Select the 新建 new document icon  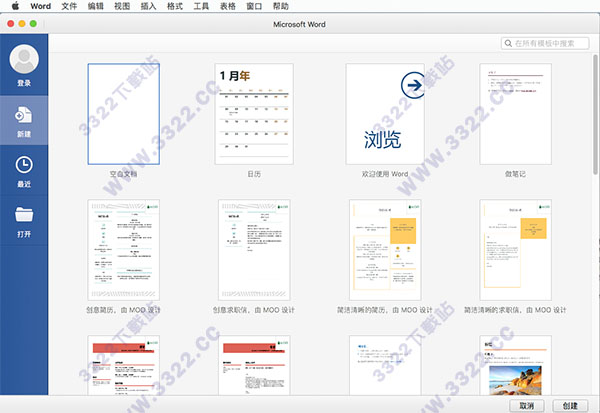coord(24,115)
